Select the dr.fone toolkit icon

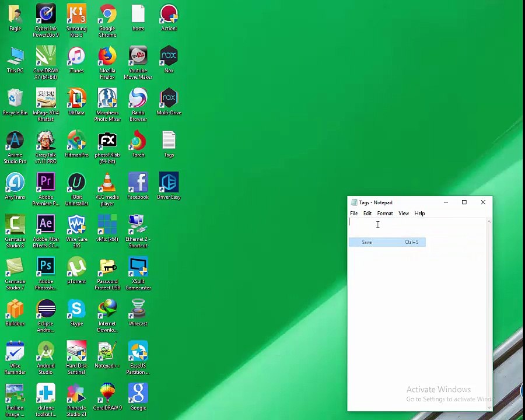click(46, 394)
